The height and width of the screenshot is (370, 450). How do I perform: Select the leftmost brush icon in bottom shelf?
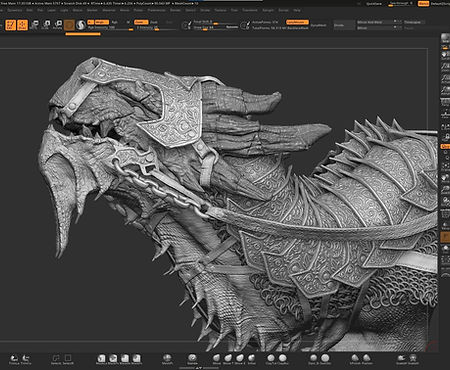[14, 359]
